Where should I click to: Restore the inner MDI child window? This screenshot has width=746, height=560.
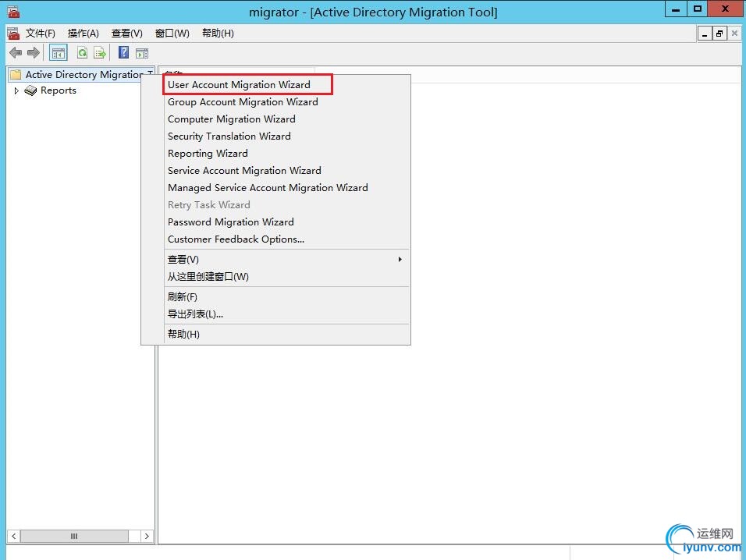coord(719,34)
